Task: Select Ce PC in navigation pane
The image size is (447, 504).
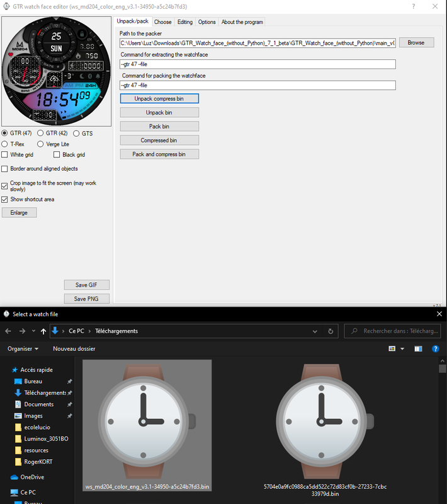Action: tap(28, 493)
